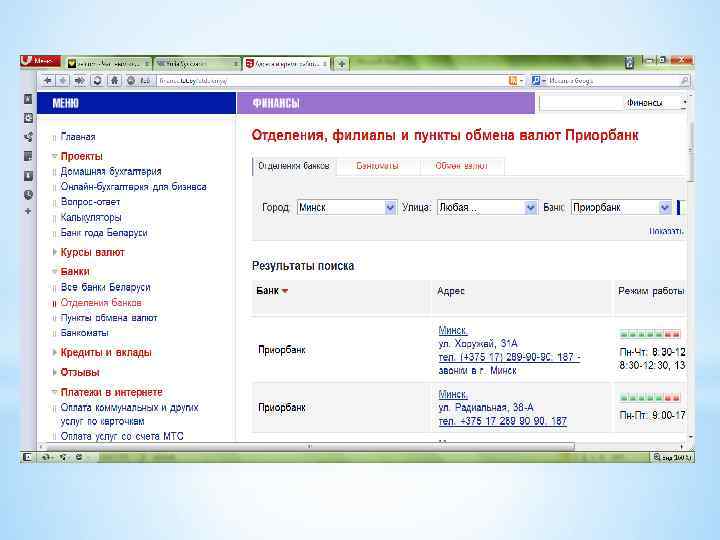Image resolution: width=720 pixels, height=540 pixels.
Task: Collapse the Проекты menu section
Action: click(54, 156)
